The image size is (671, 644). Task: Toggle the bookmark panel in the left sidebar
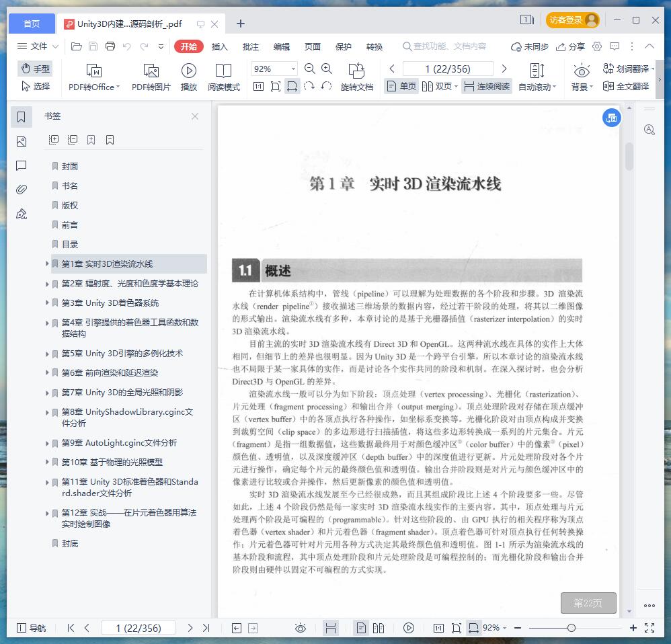(22, 117)
